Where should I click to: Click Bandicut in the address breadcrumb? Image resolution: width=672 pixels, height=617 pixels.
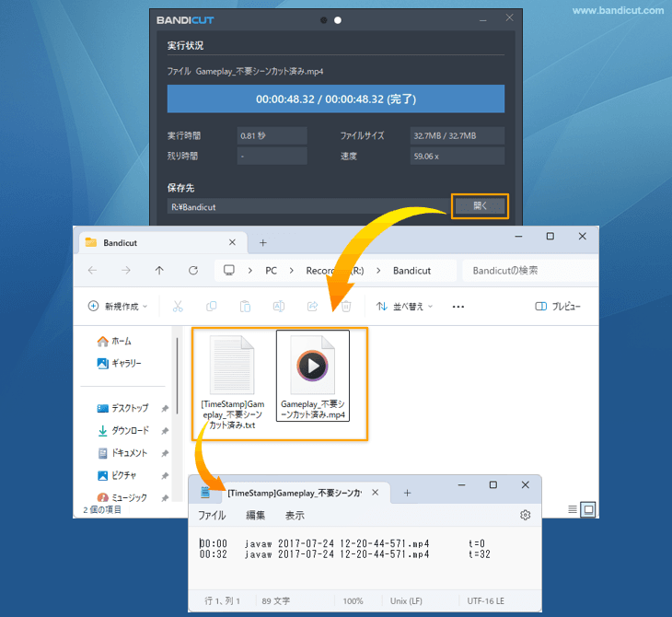tap(411, 271)
